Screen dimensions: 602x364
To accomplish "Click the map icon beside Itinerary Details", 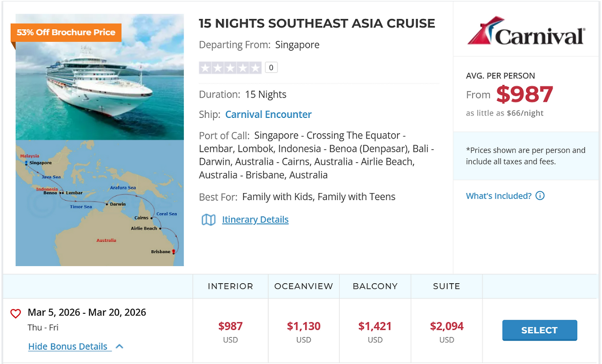I will click(x=208, y=220).
